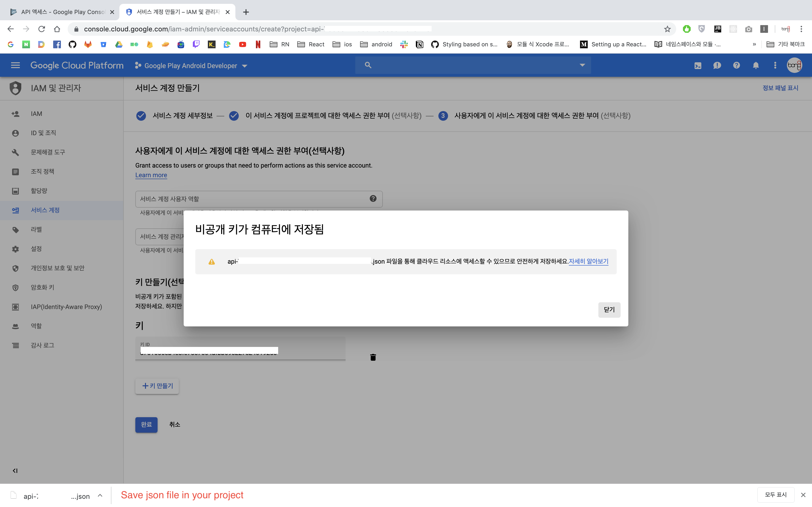Open the help question mark icon
812x507 pixels.
coord(736,66)
